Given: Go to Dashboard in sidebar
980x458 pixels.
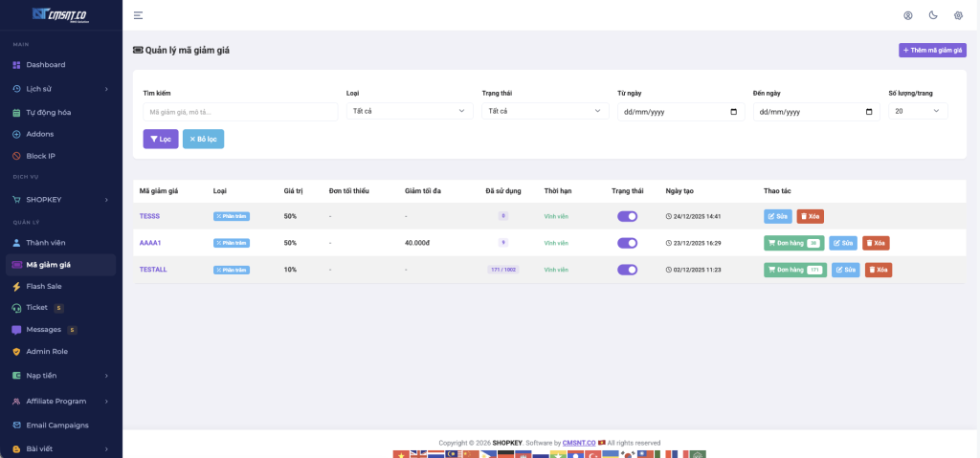Looking at the screenshot, I should click(x=45, y=65).
